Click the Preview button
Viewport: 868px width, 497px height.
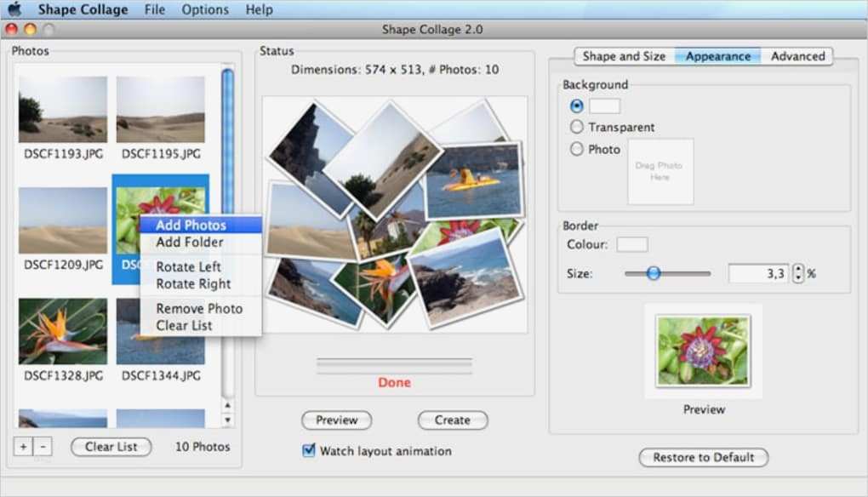click(336, 420)
